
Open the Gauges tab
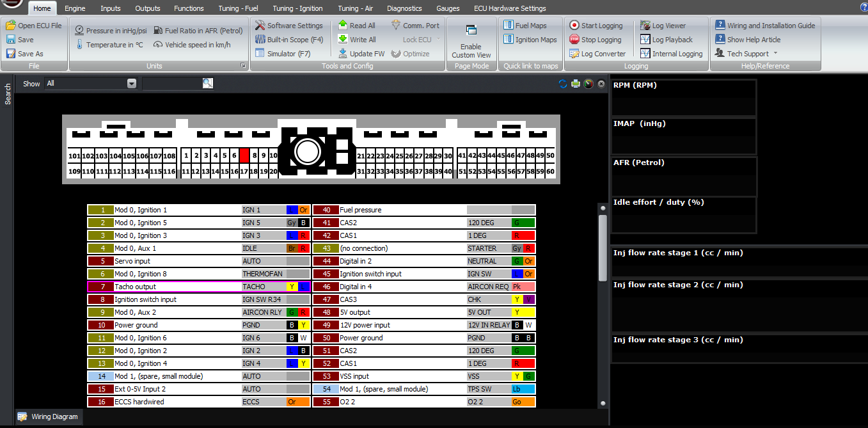[448, 8]
